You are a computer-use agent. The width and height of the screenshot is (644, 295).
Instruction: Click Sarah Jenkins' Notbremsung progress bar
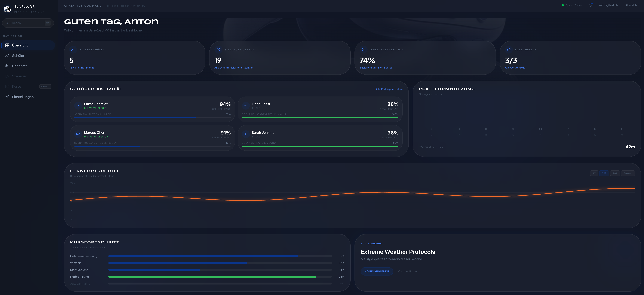(320, 146)
